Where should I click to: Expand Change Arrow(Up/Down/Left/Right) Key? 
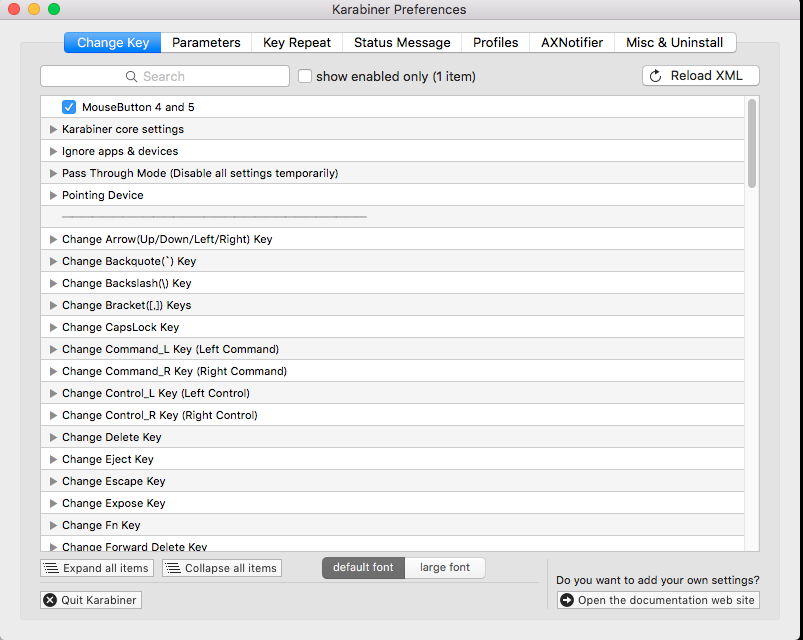click(x=53, y=240)
